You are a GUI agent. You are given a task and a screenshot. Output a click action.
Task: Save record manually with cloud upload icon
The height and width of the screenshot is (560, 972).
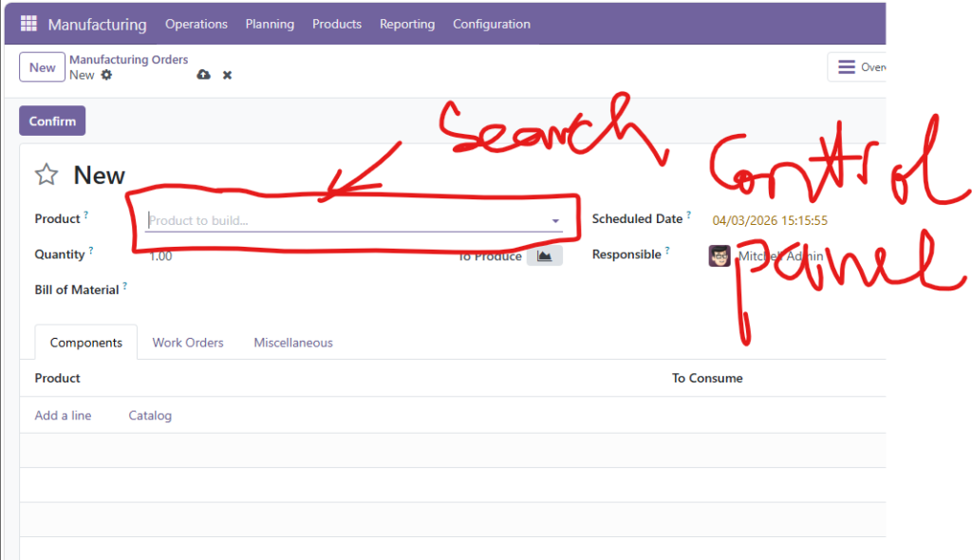(203, 75)
